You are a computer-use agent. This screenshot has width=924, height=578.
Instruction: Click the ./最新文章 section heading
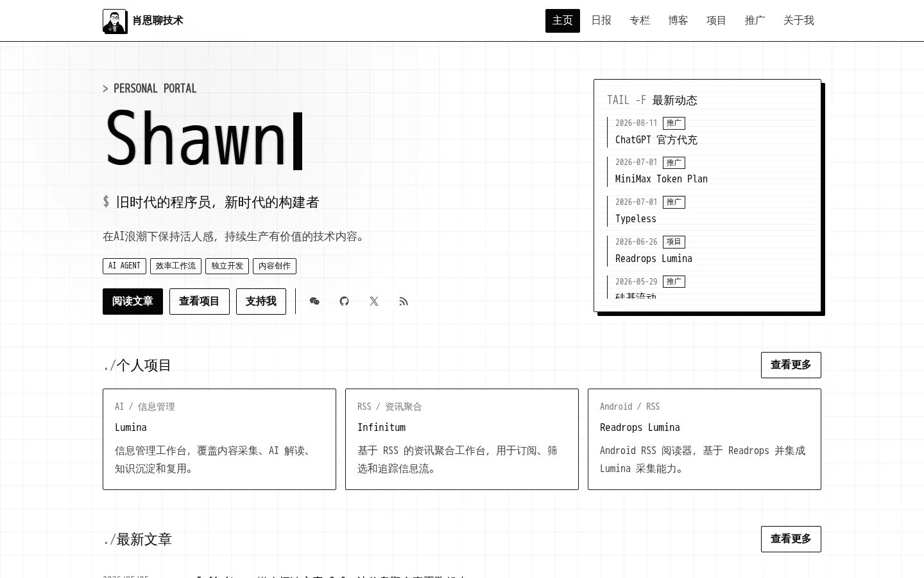137,539
